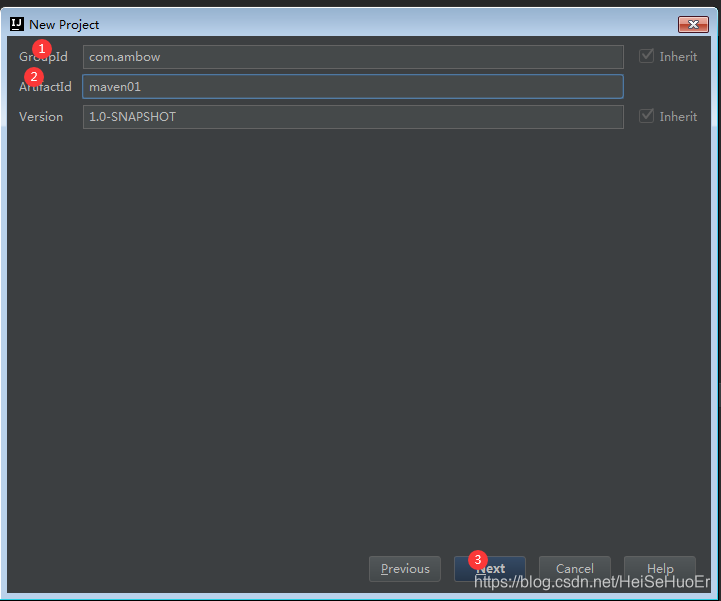Close the New Project dialog window
Viewport: 721px width, 601px height.
tap(693, 24)
